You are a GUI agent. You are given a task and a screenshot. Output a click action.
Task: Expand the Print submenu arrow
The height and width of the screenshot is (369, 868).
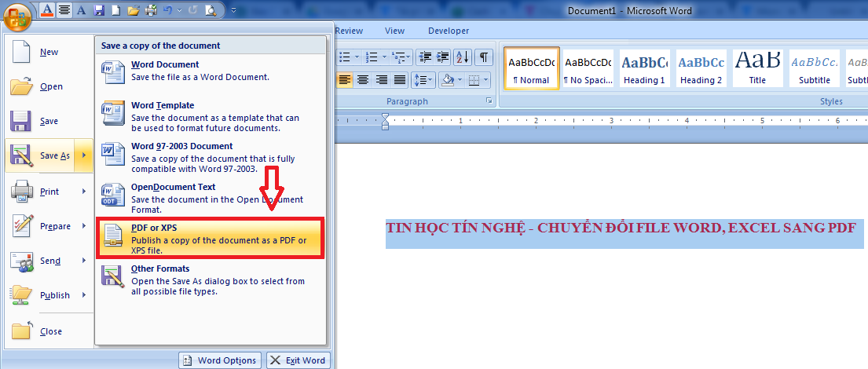pyautogui.click(x=84, y=192)
